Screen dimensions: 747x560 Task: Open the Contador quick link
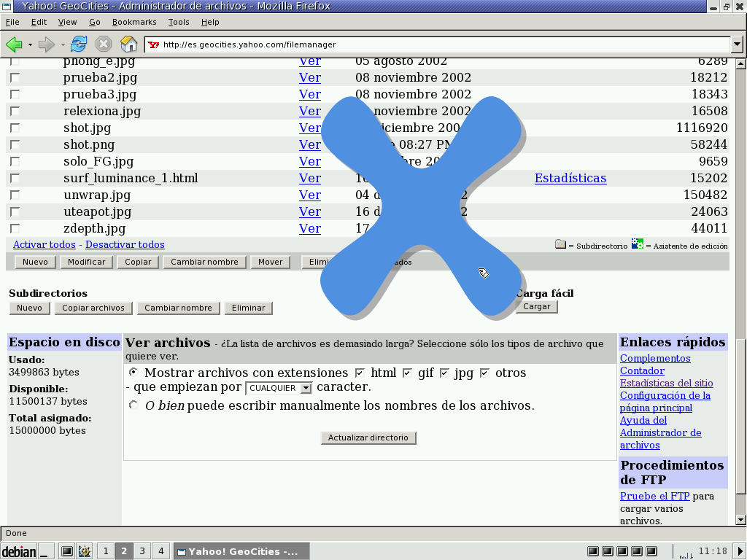(x=642, y=370)
